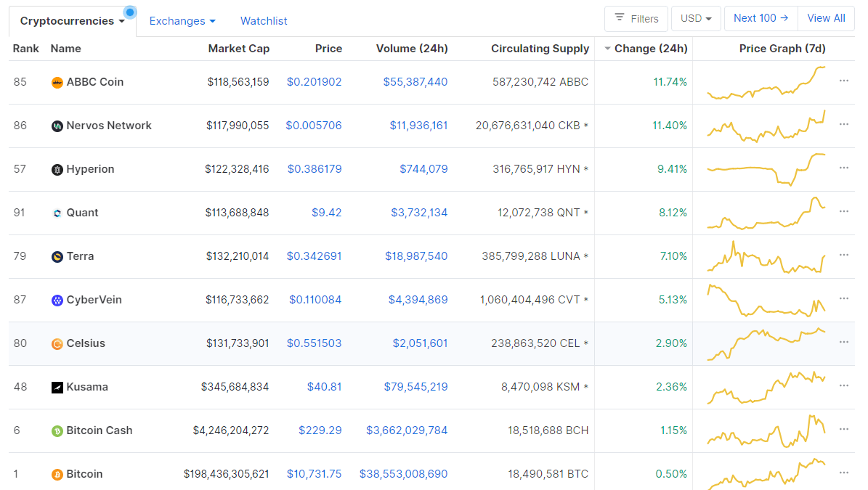Click the Terra logo icon
Screen dimensions: 868x490
pos(57,256)
